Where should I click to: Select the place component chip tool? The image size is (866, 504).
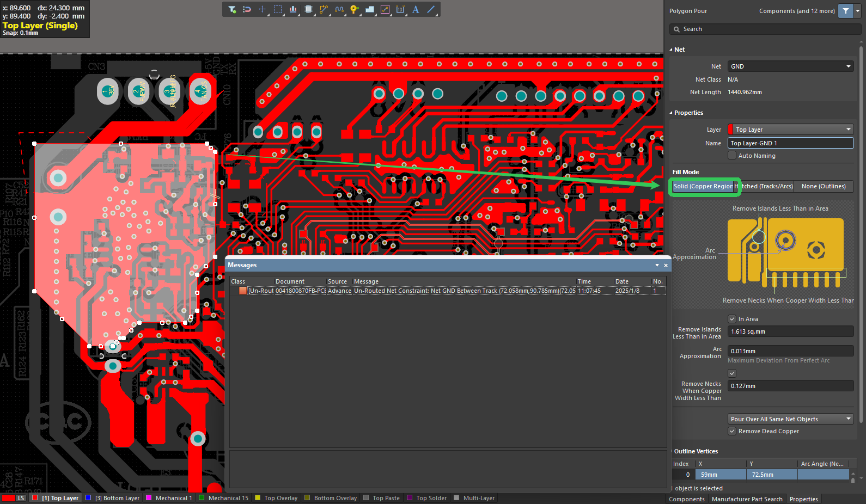coord(308,9)
